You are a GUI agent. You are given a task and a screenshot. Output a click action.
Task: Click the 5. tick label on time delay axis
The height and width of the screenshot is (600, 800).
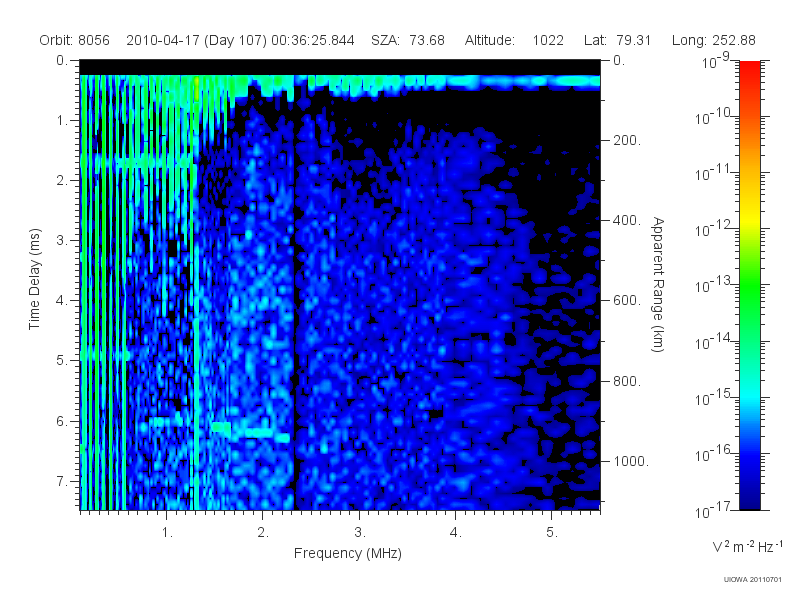pyautogui.click(x=62, y=360)
